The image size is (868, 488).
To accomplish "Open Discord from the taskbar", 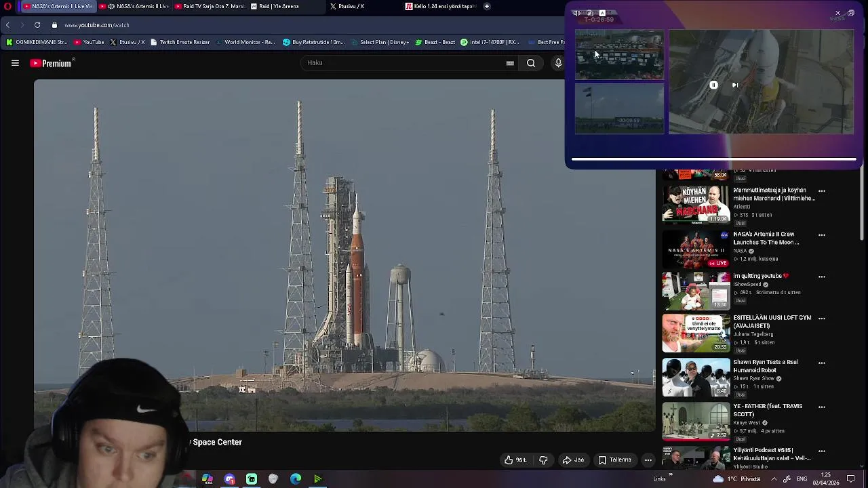I will coord(229,479).
